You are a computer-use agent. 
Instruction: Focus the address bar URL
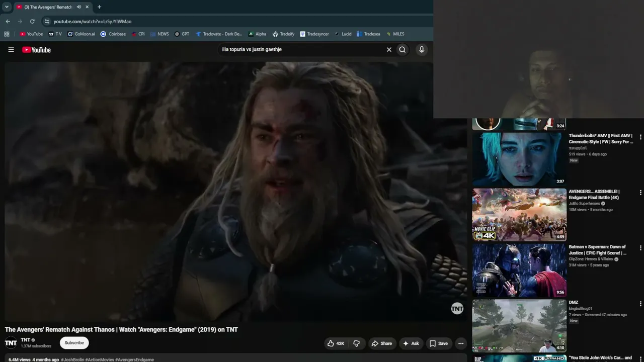[93, 22]
